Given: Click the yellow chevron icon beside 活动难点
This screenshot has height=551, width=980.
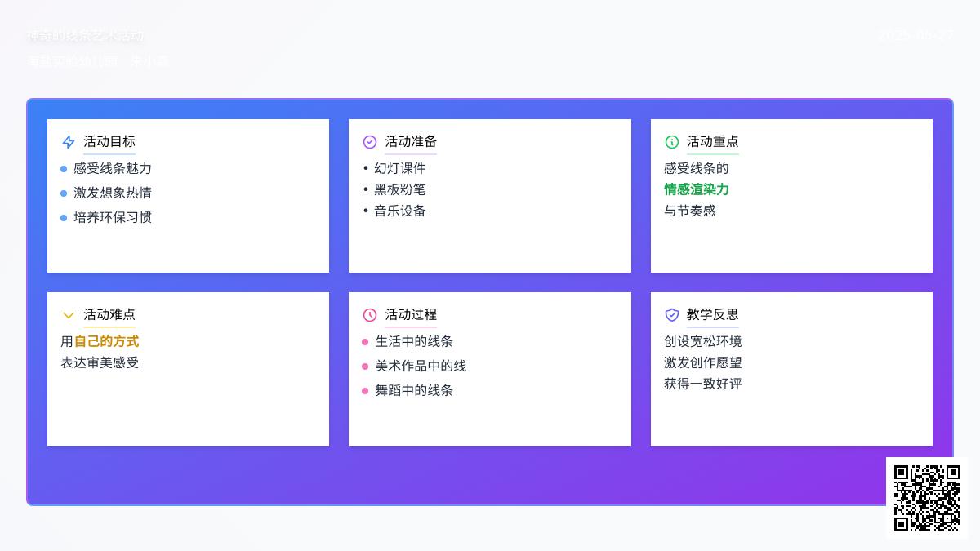Looking at the screenshot, I should click(x=69, y=315).
